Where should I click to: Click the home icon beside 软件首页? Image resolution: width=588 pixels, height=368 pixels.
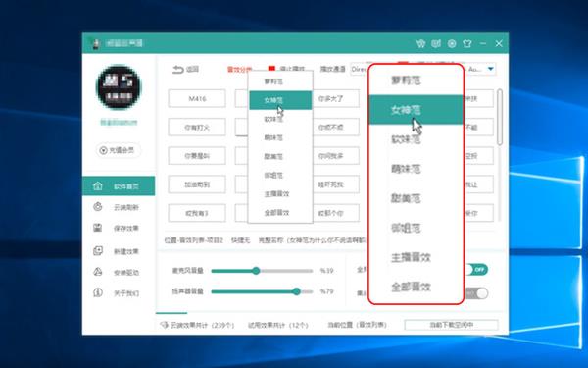tap(97, 185)
